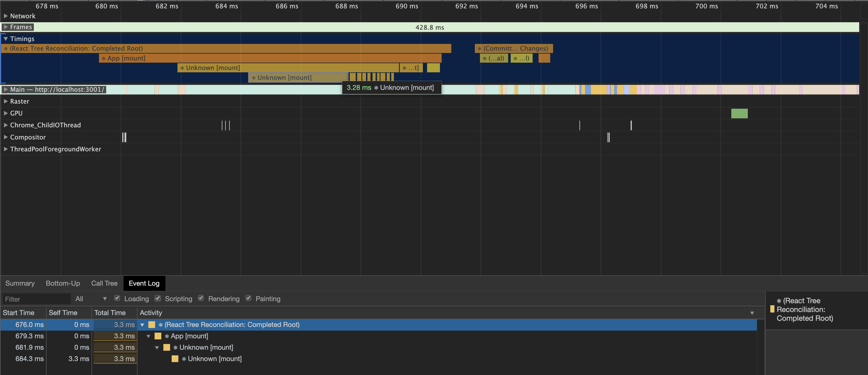868x375 pixels.
Task: Collapse the App [mount] tree row arrow
Action: point(148,336)
